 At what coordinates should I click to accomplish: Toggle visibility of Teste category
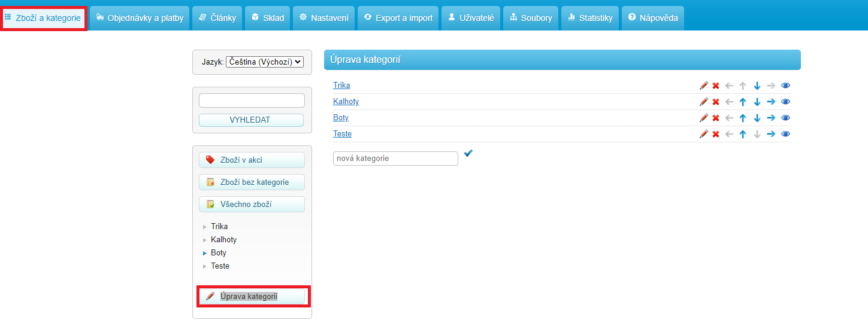786,134
